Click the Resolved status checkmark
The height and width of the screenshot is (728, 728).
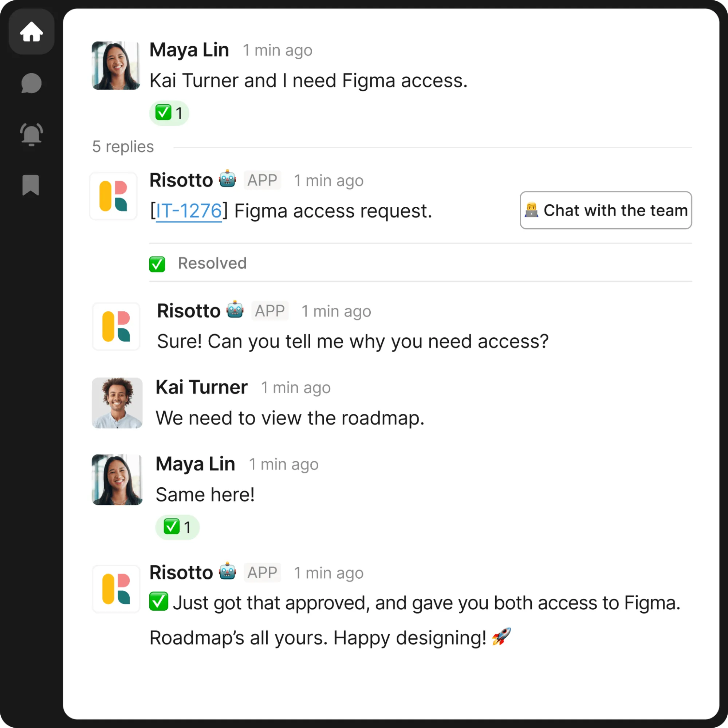(x=157, y=263)
